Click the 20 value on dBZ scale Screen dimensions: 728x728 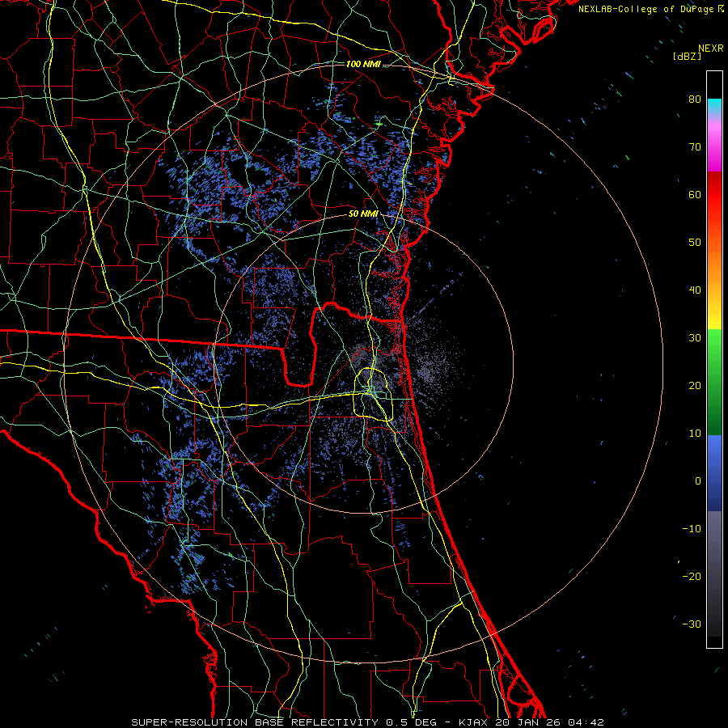695,385
